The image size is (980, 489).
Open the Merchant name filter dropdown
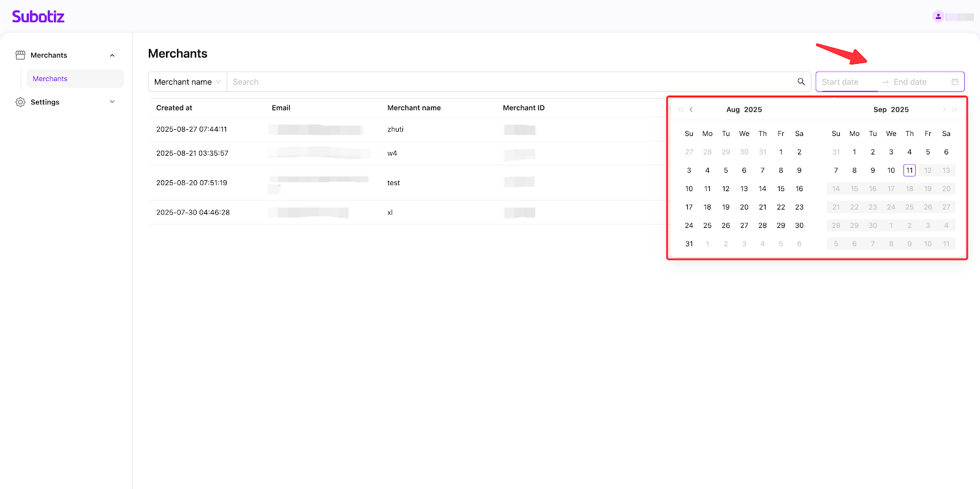tap(187, 82)
